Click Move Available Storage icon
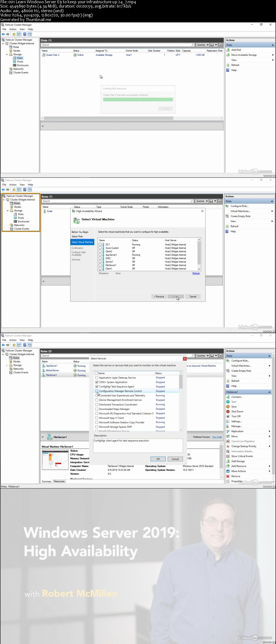Viewport: 276px width, 644px height. (228, 55)
